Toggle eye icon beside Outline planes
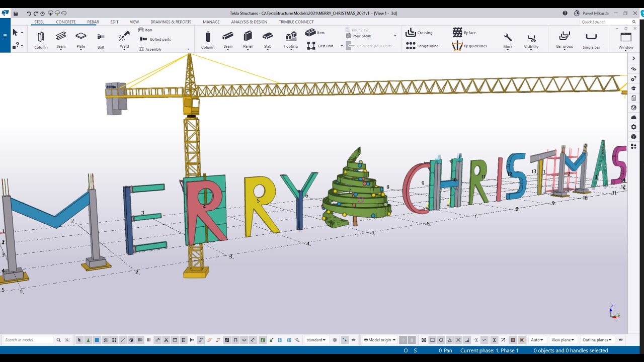This screenshot has width=644, height=362. (620, 340)
